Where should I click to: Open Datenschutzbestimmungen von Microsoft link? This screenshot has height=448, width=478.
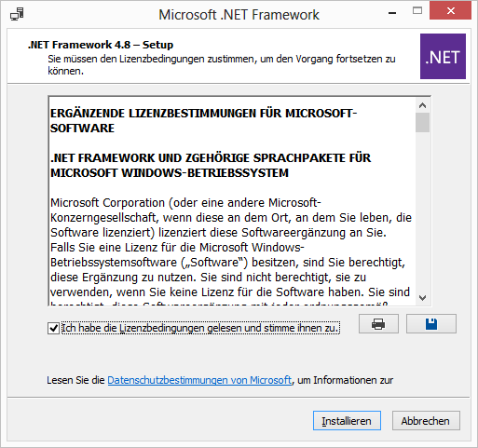[x=199, y=380]
